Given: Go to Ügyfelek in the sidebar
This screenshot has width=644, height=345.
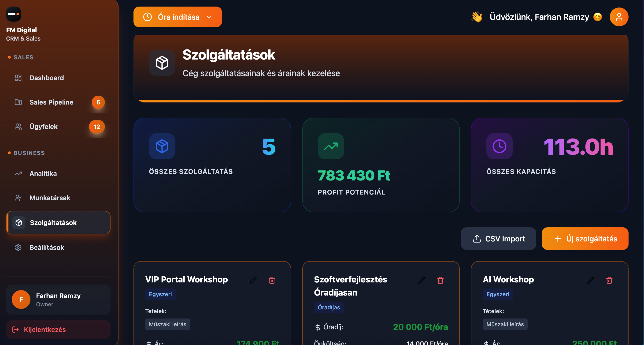Looking at the screenshot, I should 44,127.
